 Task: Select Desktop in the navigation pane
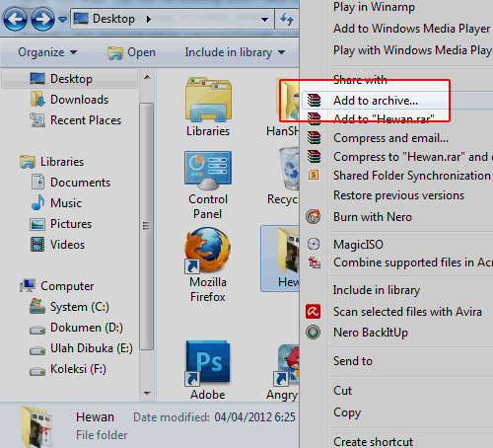tap(70, 79)
